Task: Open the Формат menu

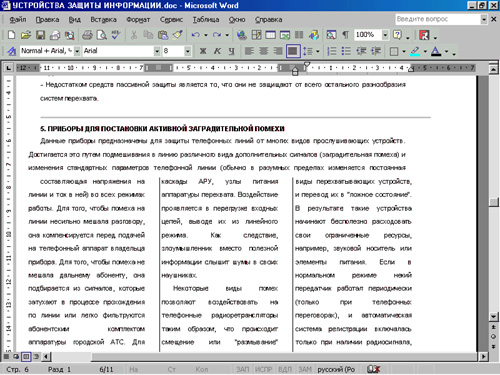Action: tap(138, 20)
